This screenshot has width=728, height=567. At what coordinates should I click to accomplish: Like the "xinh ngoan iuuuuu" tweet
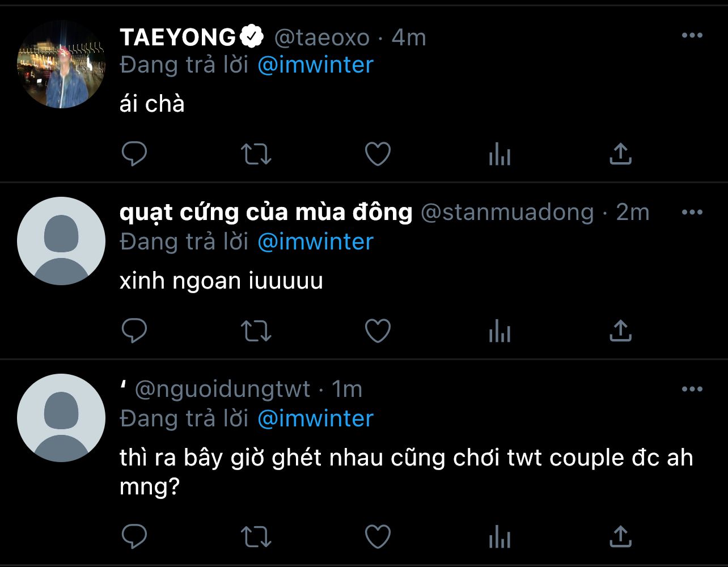pos(378,331)
